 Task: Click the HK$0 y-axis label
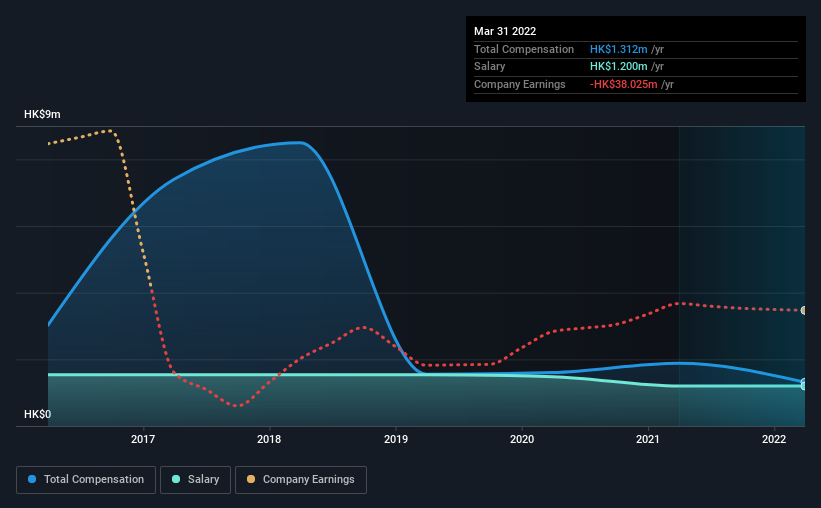38,414
